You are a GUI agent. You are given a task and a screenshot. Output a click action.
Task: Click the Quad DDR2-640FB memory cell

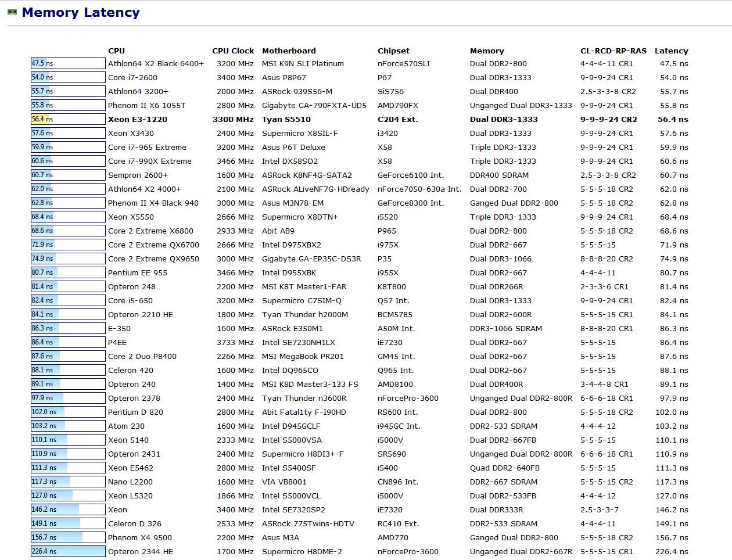pyautogui.click(x=505, y=468)
